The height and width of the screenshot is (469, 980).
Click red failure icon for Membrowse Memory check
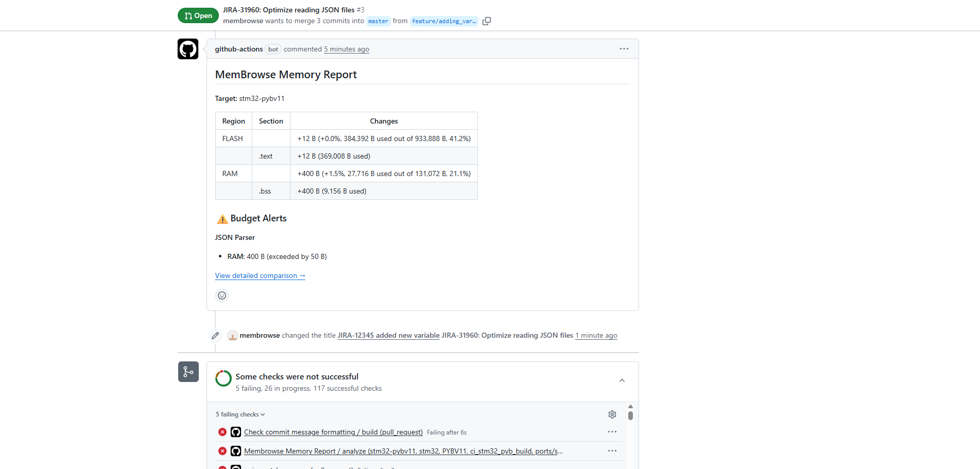(222, 451)
